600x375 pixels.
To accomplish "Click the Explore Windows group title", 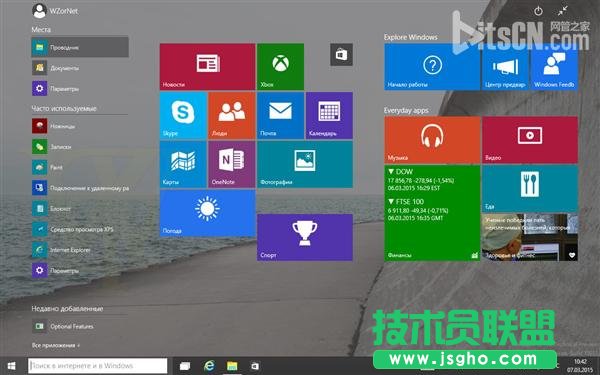I will [x=411, y=37].
